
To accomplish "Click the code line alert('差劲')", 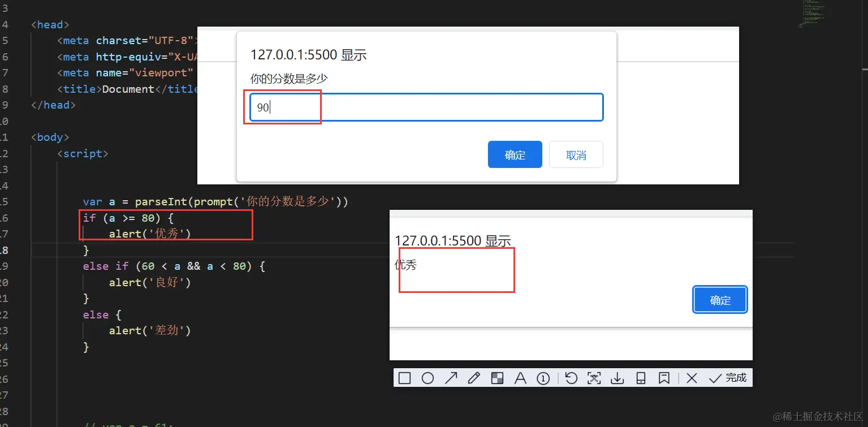I will pyautogui.click(x=150, y=330).
